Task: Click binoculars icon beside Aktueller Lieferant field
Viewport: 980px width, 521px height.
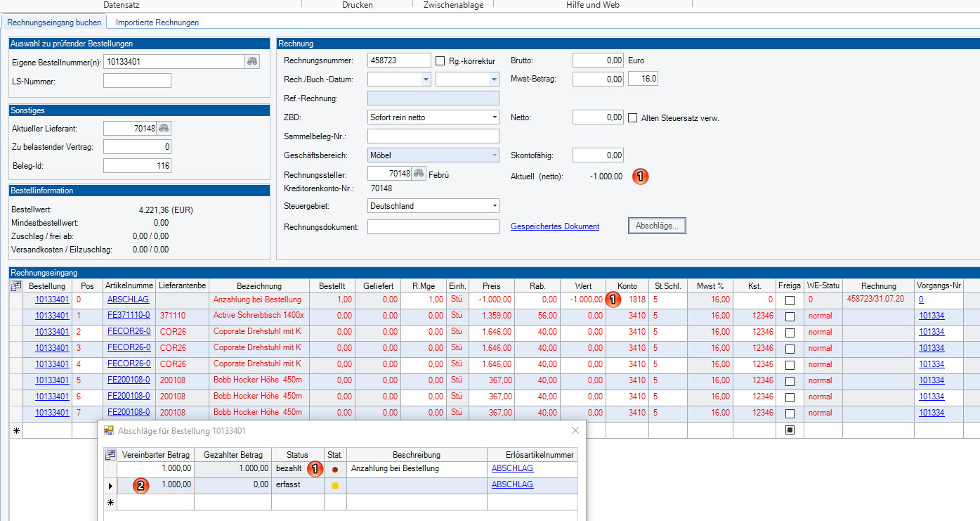Action: point(164,128)
